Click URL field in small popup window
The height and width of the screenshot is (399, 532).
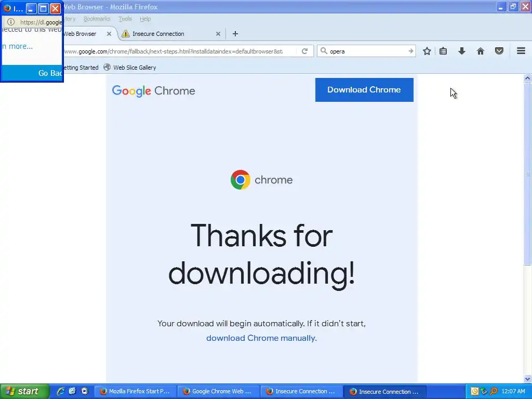pyautogui.click(x=41, y=22)
